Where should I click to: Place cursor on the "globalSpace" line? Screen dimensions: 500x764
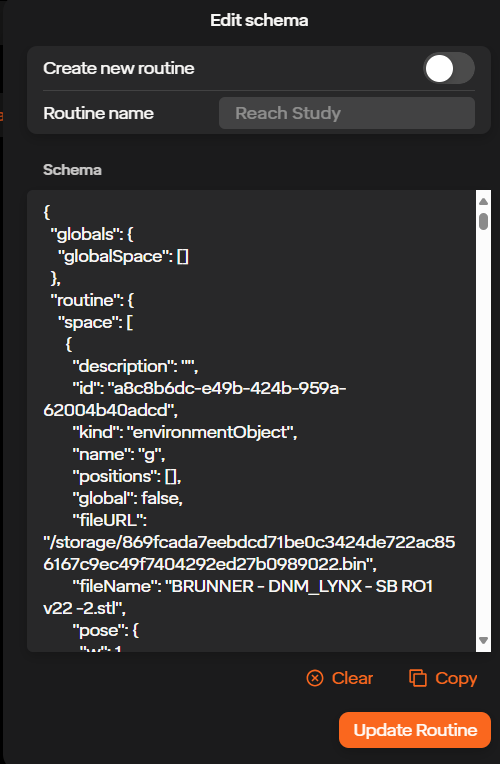[x=123, y=256]
